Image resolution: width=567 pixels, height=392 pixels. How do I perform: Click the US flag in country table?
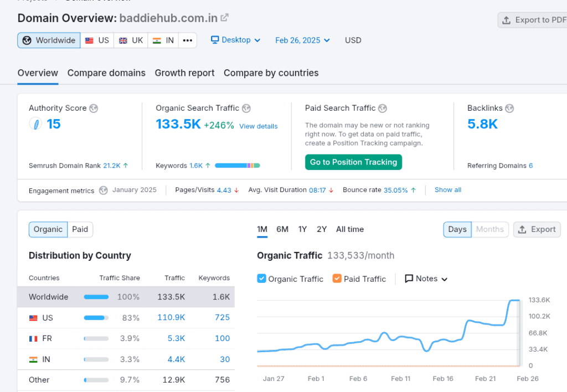tap(33, 318)
